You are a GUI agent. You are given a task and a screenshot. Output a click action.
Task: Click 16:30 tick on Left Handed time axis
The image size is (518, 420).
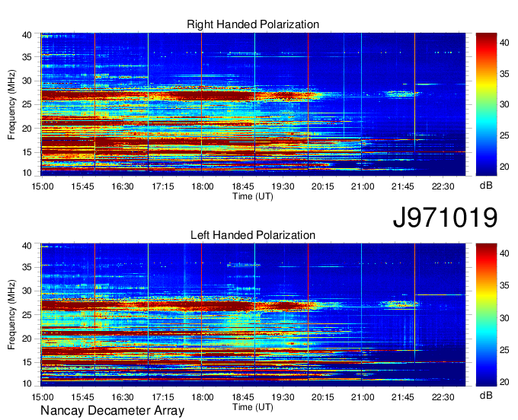pos(123,397)
